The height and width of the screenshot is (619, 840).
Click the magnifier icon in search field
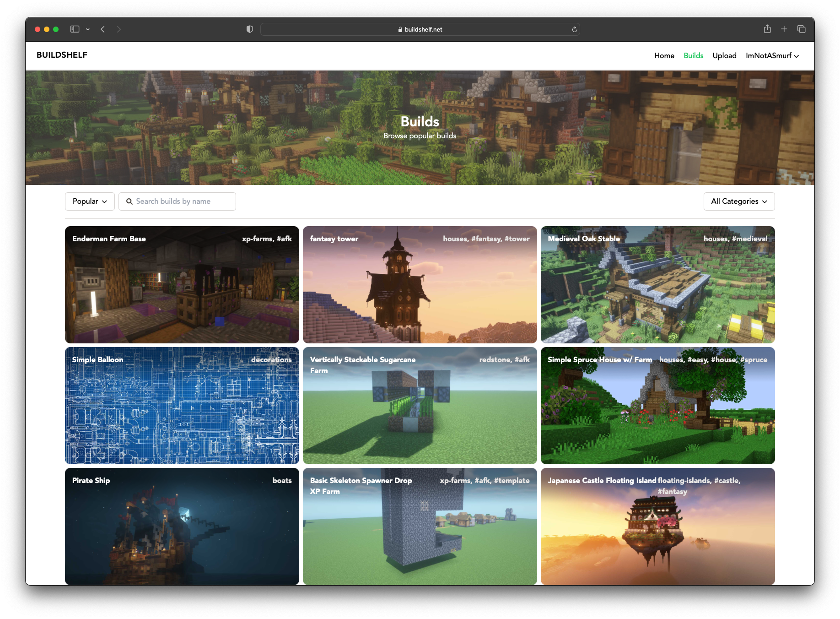[x=129, y=201]
